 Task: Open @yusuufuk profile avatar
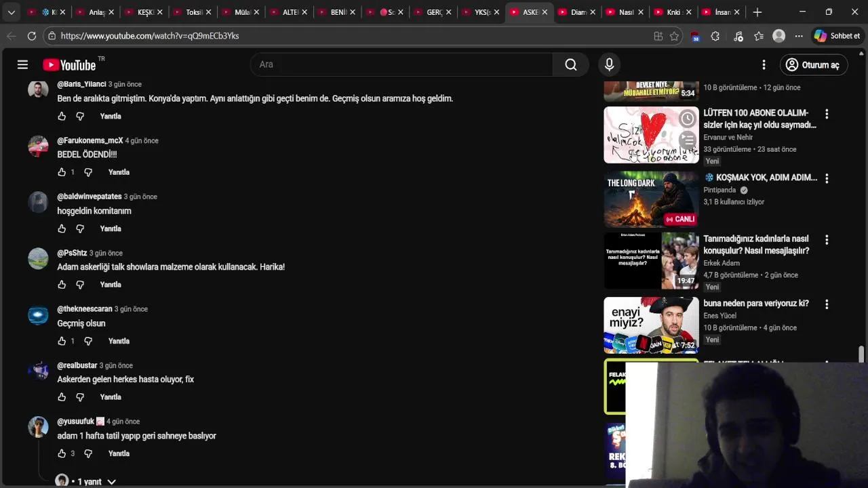point(38,427)
